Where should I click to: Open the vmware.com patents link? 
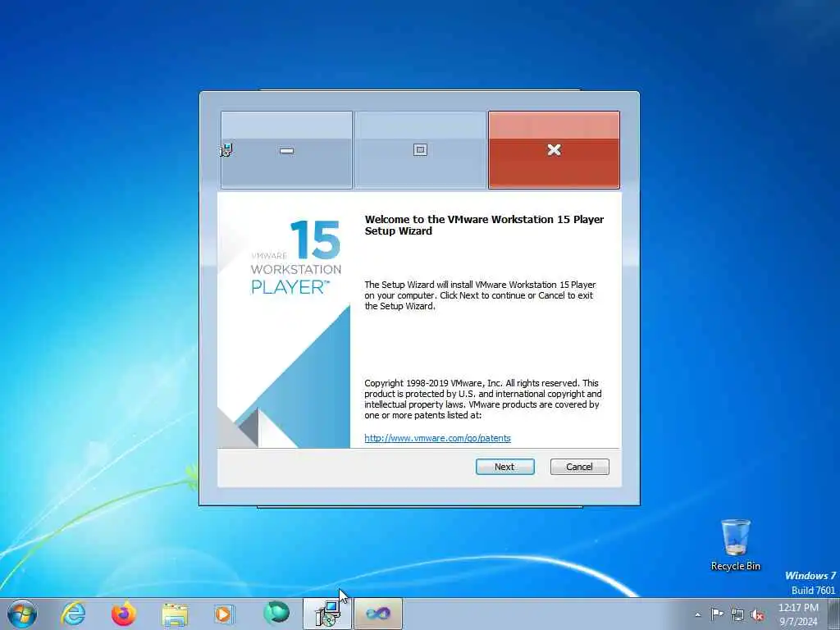[x=438, y=438]
